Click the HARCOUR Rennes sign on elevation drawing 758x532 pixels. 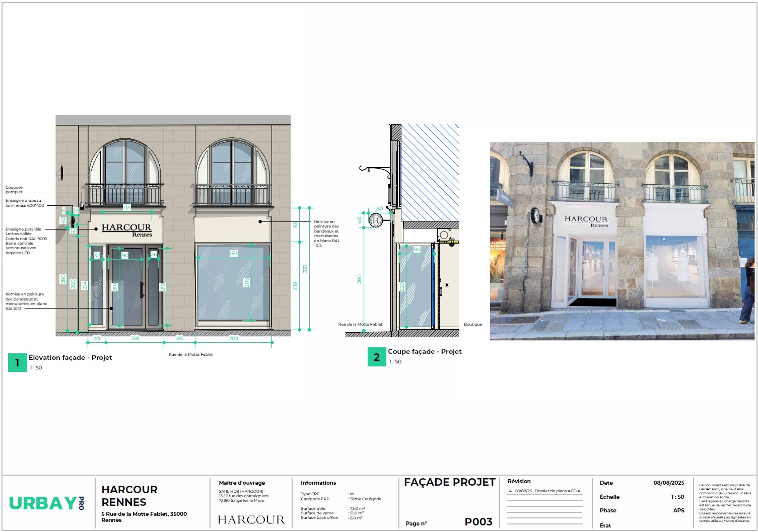tap(127, 230)
